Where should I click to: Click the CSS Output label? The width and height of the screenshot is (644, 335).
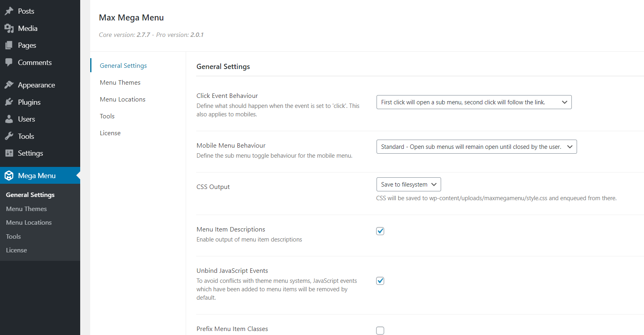[x=213, y=187]
